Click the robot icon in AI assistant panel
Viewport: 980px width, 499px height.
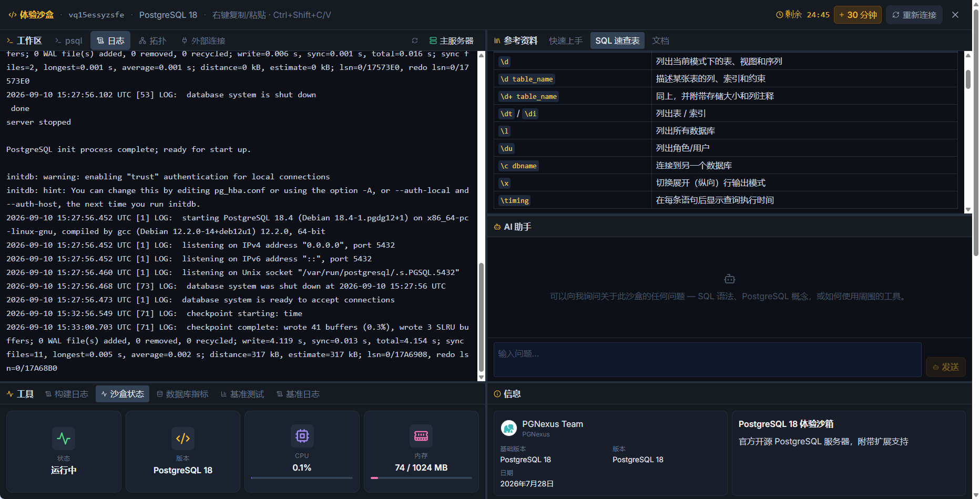click(x=730, y=279)
